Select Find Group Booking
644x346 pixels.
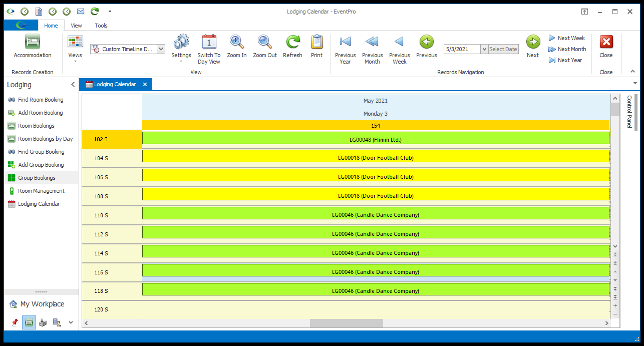[x=41, y=152]
